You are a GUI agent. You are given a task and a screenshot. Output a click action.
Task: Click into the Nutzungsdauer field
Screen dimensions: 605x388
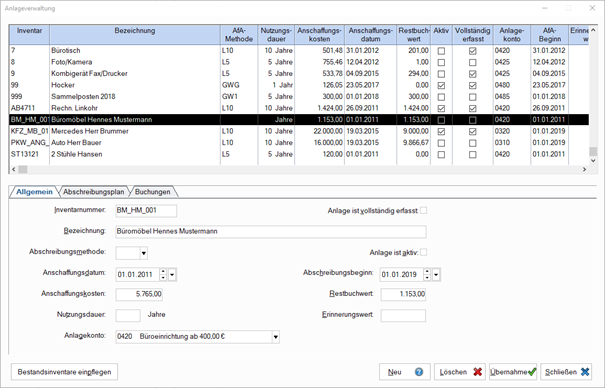128,315
